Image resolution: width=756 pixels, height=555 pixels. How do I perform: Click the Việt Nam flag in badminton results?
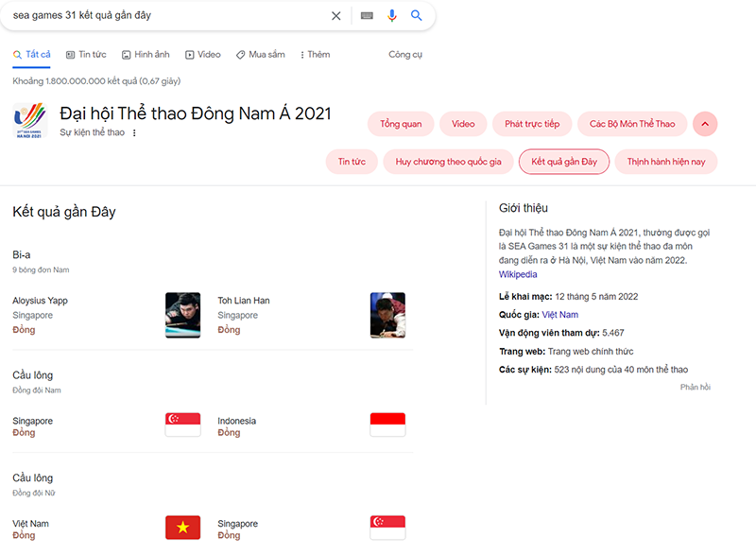tap(182, 527)
